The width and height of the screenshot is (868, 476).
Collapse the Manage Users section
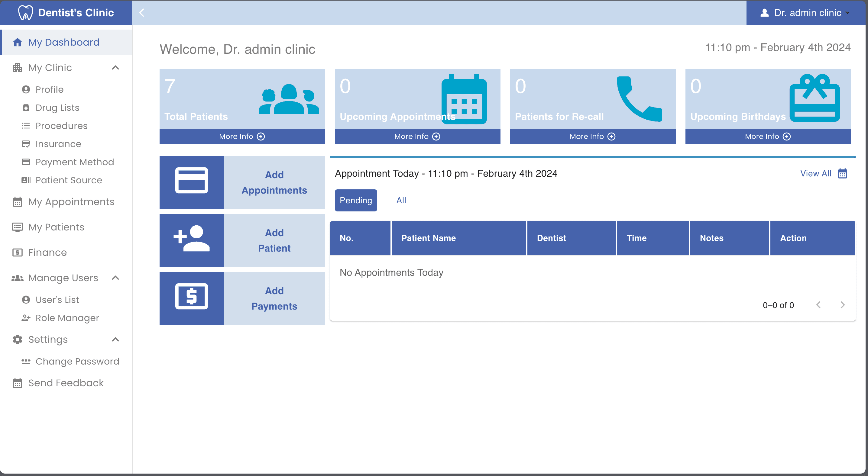tap(115, 278)
